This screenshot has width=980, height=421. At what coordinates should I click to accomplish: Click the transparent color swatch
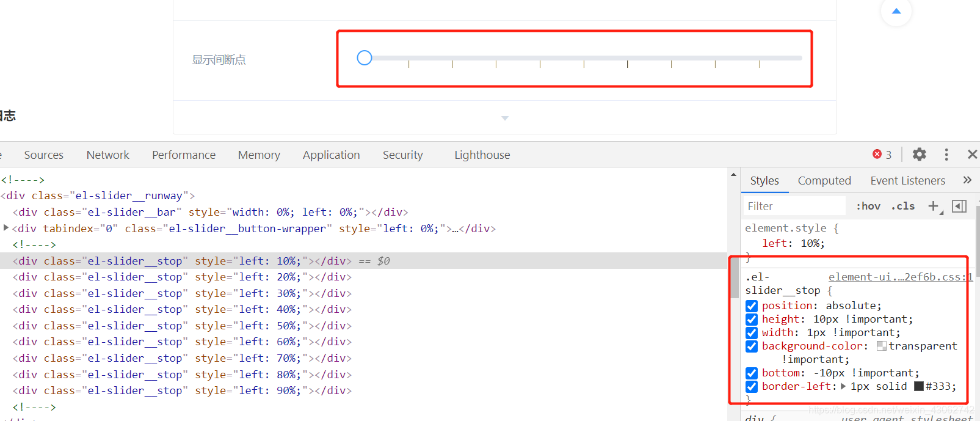pos(882,346)
